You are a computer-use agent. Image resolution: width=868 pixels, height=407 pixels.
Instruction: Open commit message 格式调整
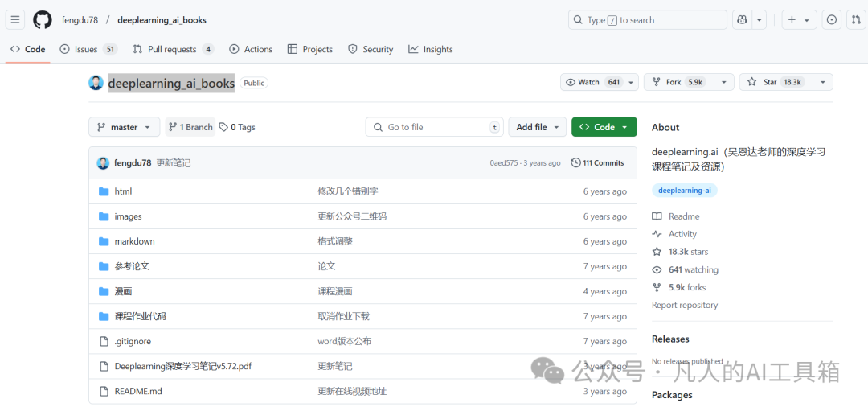(x=335, y=241)
